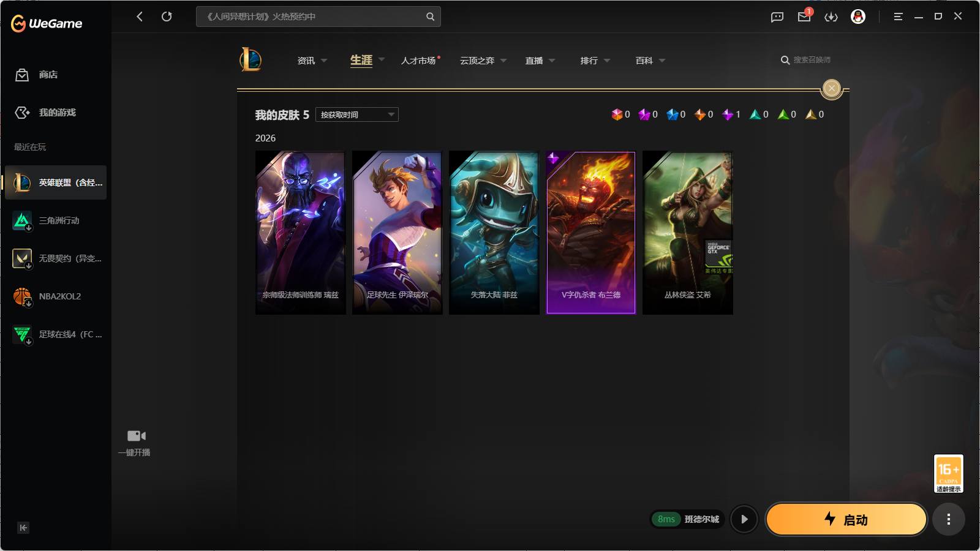Close the skins panel with round X
The image size is (980, 551).
tap(831, 88)
